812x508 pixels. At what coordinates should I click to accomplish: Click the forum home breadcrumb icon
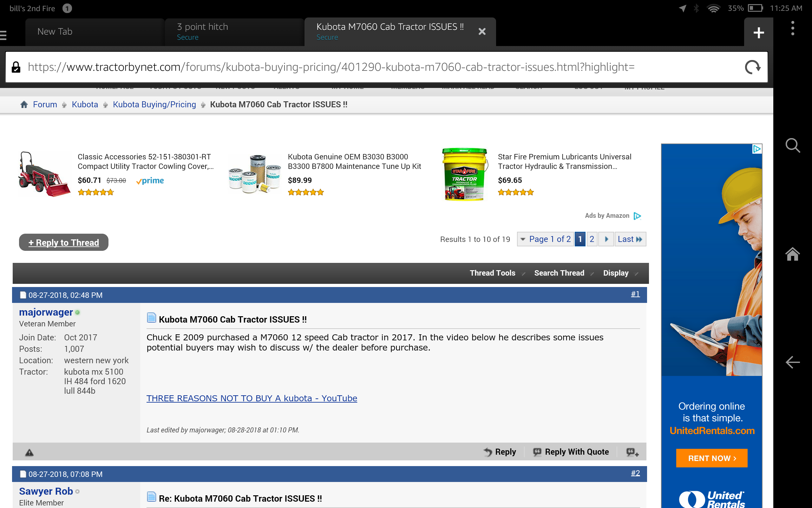(x=24, y=104)
